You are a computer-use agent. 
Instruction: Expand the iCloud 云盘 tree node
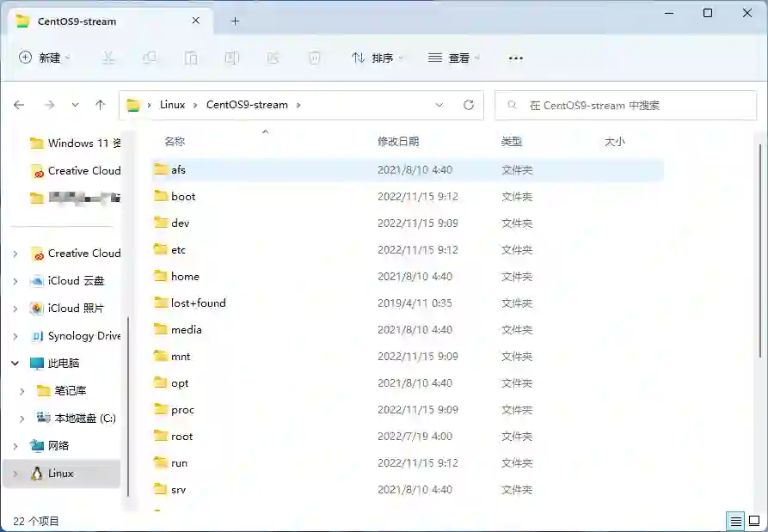click(15, 281)
